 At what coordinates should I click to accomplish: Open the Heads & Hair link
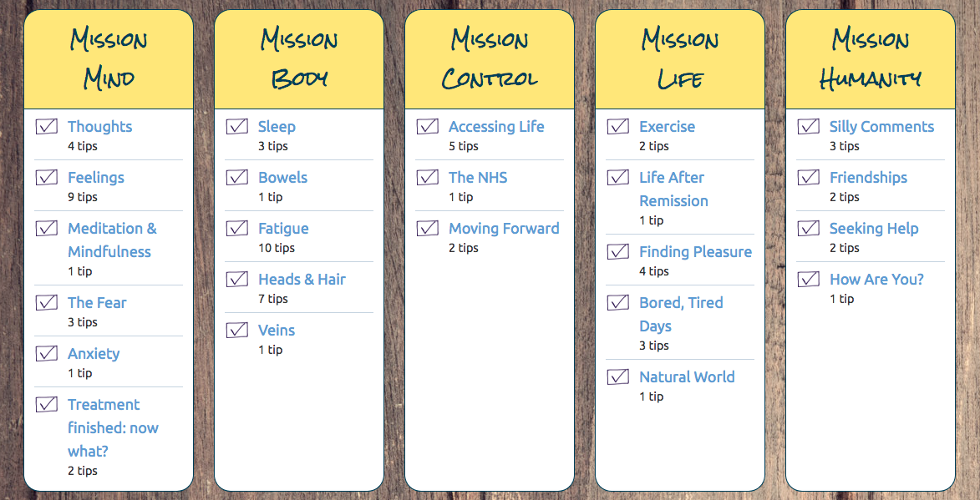pyautogui.click(x=302, y=279)
